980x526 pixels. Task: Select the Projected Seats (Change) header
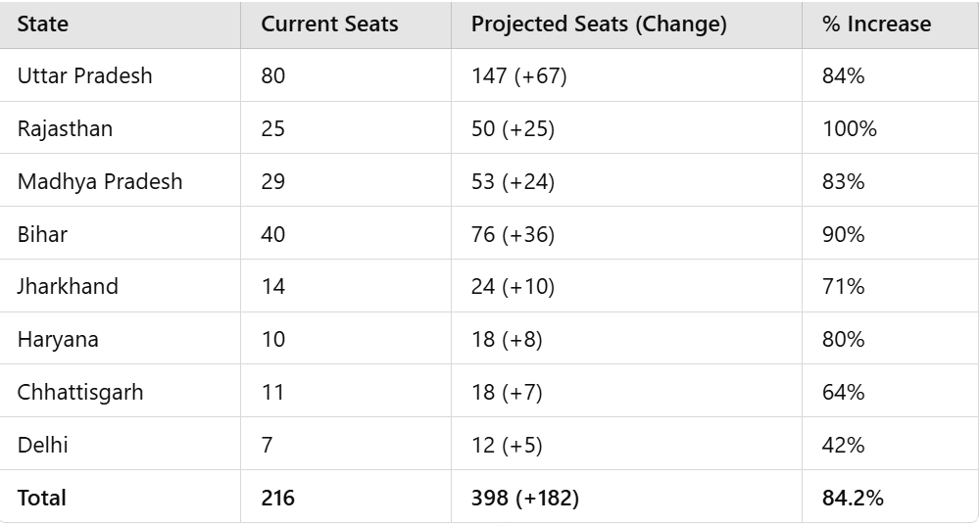(599, 24)
